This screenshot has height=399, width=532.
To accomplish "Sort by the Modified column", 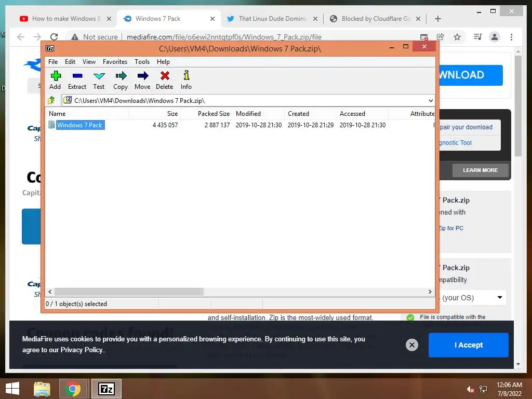I will 259,114.
